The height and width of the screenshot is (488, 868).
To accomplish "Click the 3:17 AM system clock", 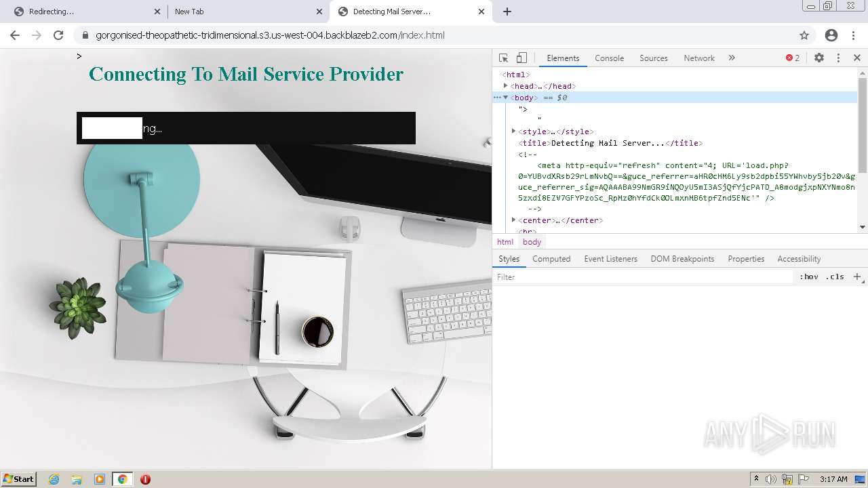I will 833,479.
